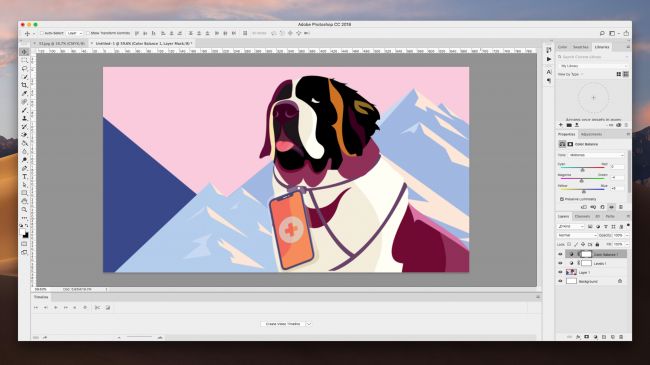
Task: Toggle the Preserve Luminosity checkbox
Action: [562, 199]
